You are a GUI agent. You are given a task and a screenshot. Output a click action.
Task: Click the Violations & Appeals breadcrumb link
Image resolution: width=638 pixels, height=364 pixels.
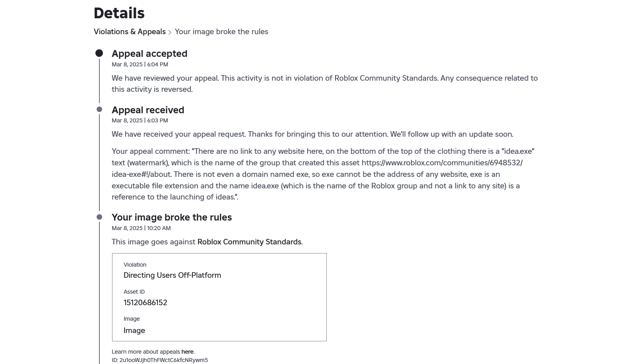coord(130,32)
